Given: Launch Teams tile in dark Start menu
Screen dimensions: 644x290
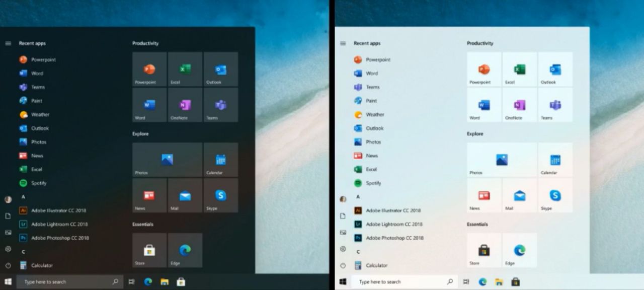Looking at the screenshot, I should [x=221, y=105].
